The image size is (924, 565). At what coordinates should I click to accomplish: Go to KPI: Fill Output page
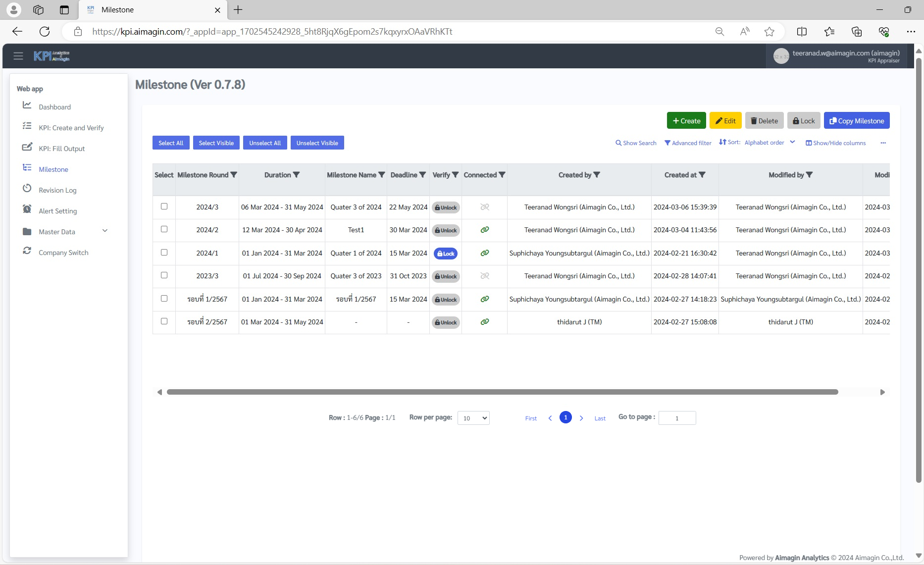(61, 149)
